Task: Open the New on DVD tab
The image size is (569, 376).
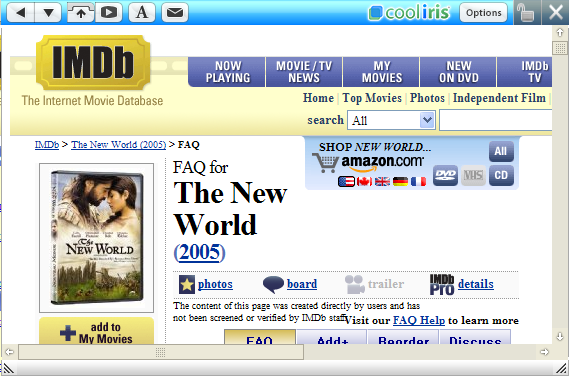Action: pyautogui.click(x=458, y=72)
